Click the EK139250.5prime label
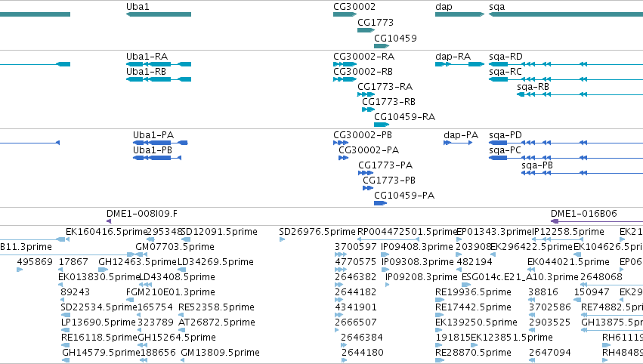 click(476, 322)
